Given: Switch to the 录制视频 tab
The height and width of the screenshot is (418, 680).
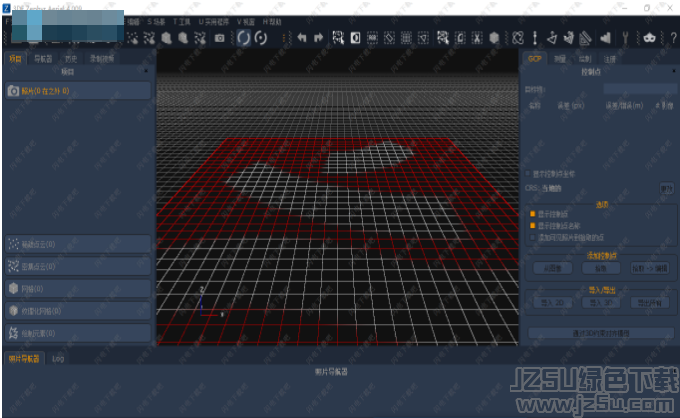Looking at the screenshot, I should 102,59.
